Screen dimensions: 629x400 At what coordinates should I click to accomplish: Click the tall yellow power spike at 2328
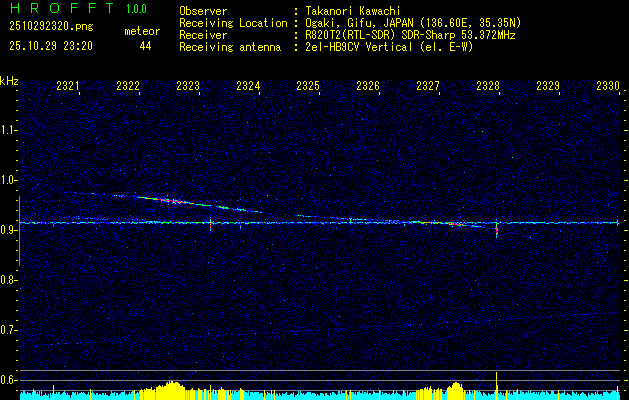coord(497,384)
